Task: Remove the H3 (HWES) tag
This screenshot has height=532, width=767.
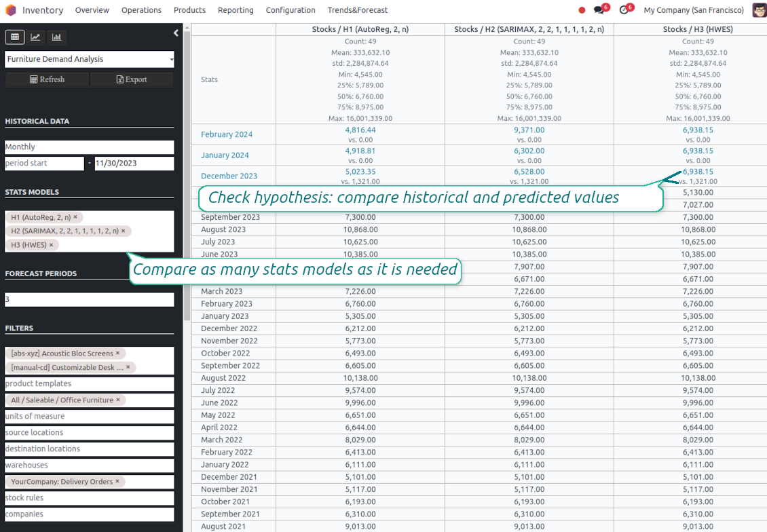Action: click(51, 244)
